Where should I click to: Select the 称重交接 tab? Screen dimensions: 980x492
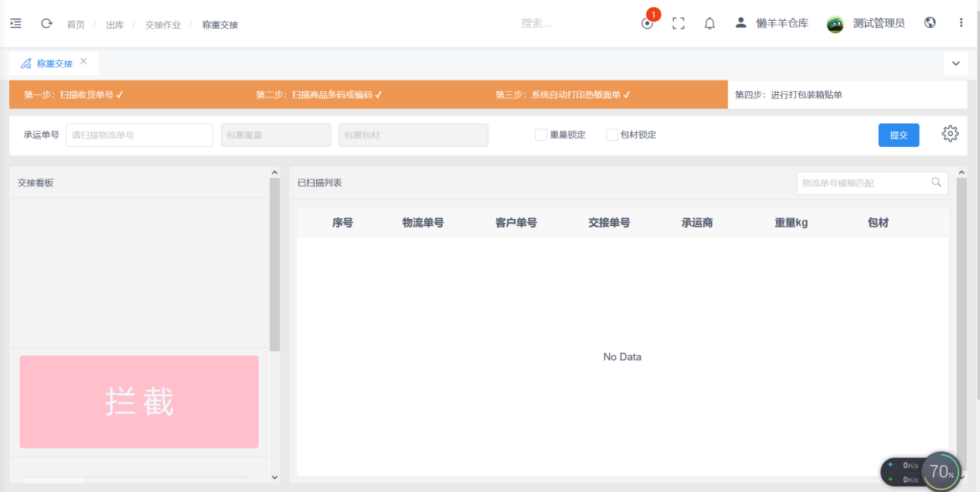54,63
